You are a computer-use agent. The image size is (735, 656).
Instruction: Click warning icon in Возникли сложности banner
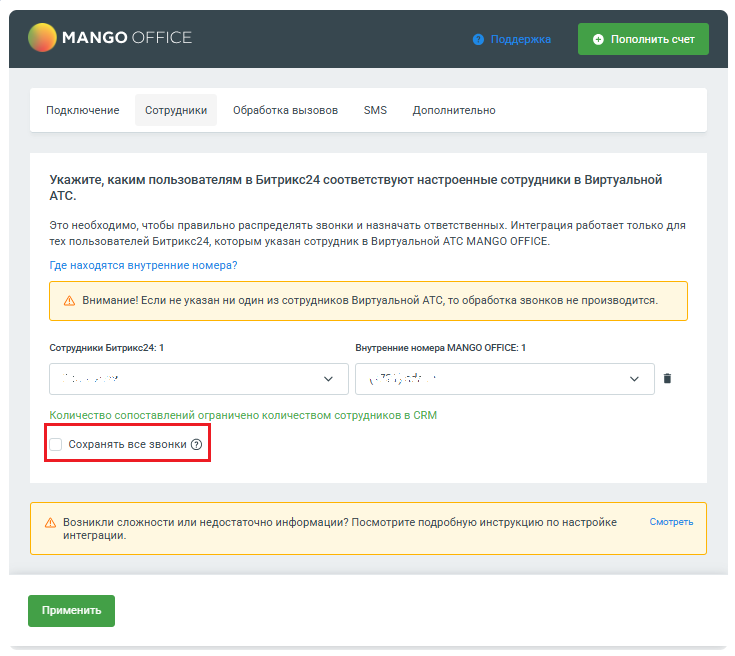click(x=50, y=523)
